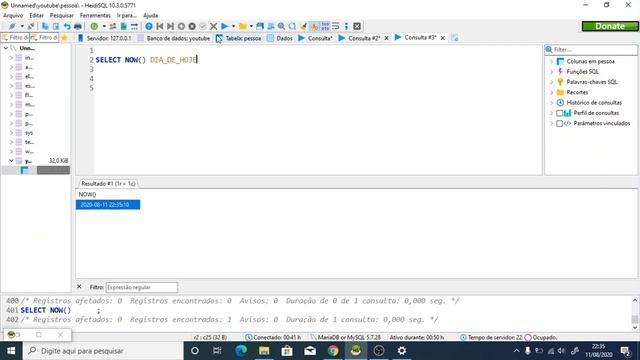Click the Print icon in toolbar

[x=78, y=26]
